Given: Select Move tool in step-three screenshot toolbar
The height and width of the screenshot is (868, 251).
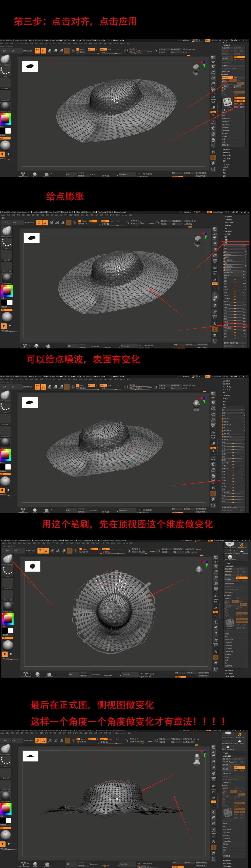Looking at the screenshot, I should tap(49, 51).
